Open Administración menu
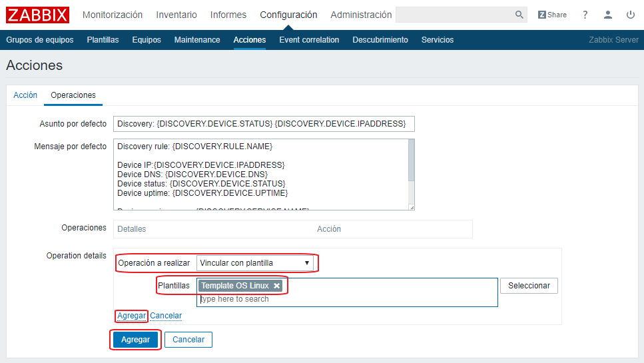Image resolution: width=644 pixels, height=363 pixels. [361, 15]
